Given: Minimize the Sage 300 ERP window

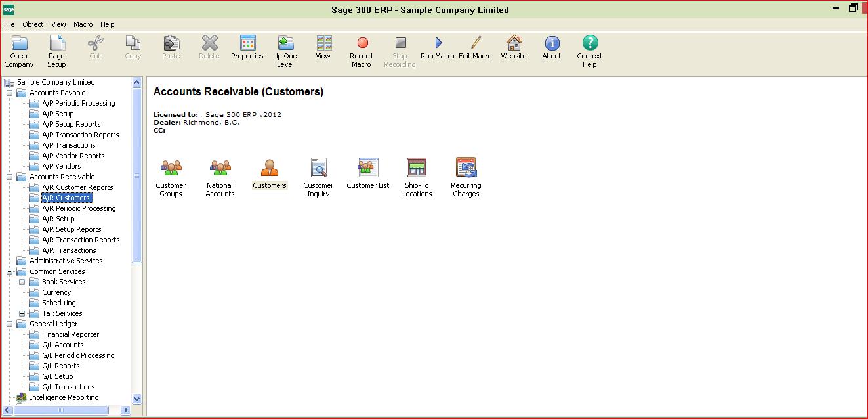Looking at the screenshot, I should [x=835, y=9].
